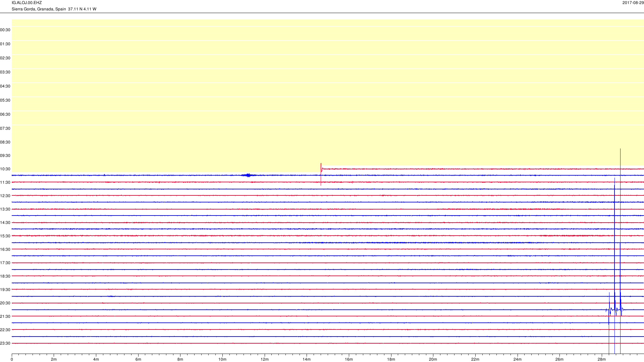Click the station code IG.ALOJ.00.EHZ
Image resolution: width=644 pixels, height=362 pixels.
pyautogui.click(x=27, y=3)
